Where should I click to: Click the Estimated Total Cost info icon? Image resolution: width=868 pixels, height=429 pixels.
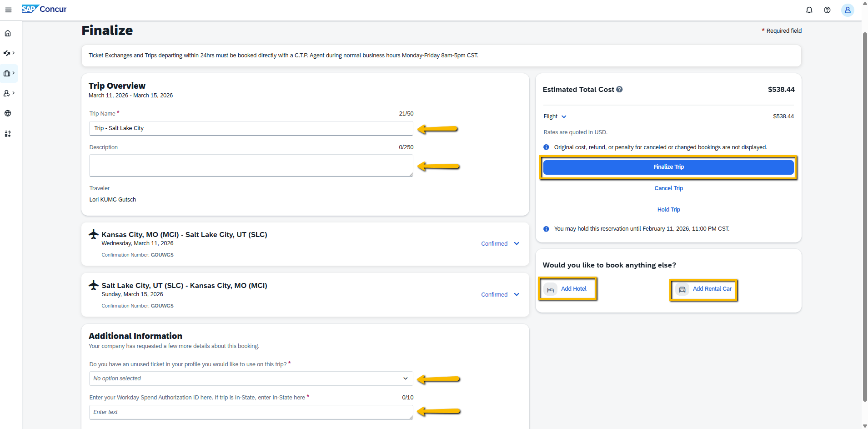[620, 89]
